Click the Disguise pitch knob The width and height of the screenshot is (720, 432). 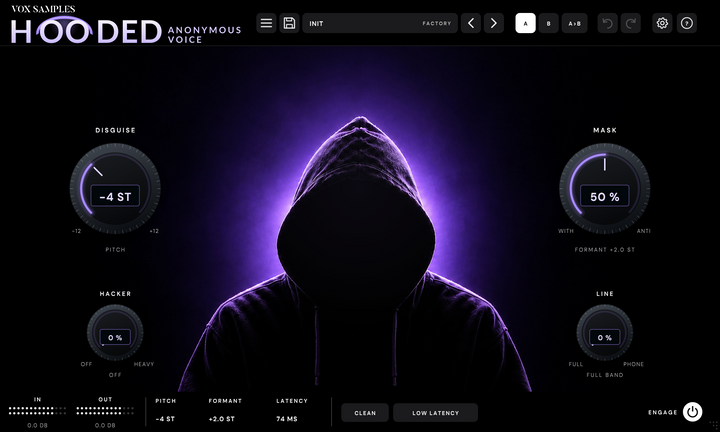[115, 189]
